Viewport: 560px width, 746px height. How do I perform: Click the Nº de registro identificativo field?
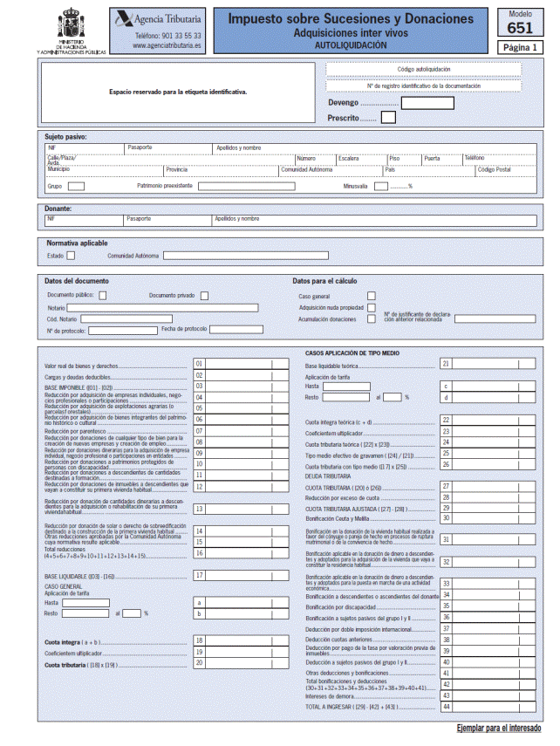[423, 86]
